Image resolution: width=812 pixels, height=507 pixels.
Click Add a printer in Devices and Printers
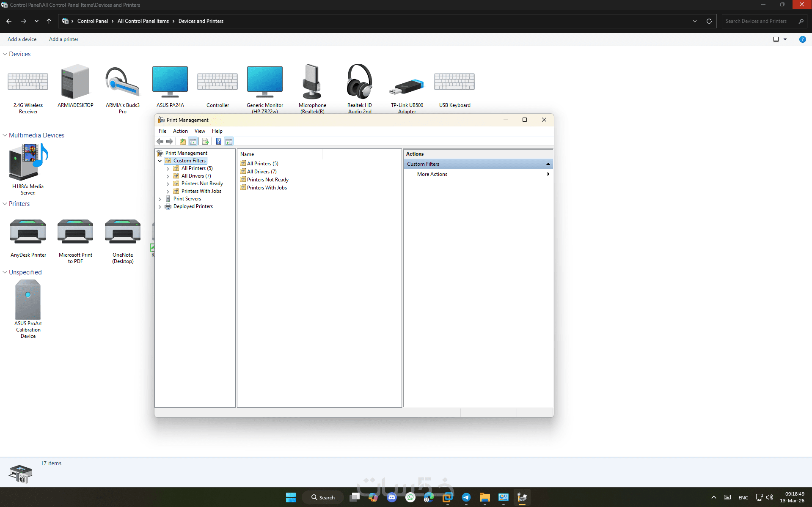[63, 39]
